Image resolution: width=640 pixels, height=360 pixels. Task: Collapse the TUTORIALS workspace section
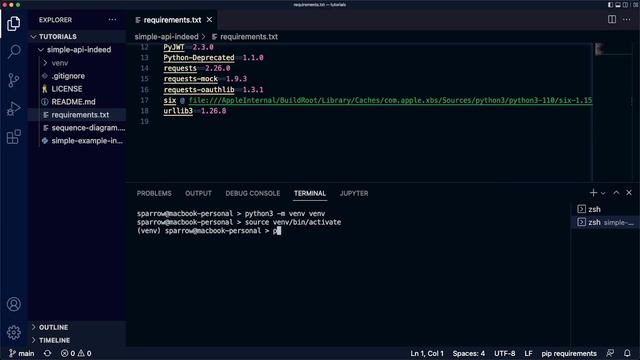[77, 36]
